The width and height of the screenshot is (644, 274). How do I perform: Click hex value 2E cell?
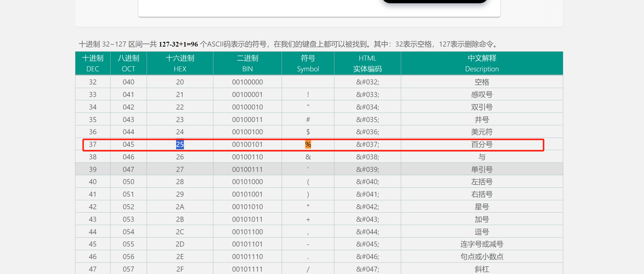[x=180, y=256]
